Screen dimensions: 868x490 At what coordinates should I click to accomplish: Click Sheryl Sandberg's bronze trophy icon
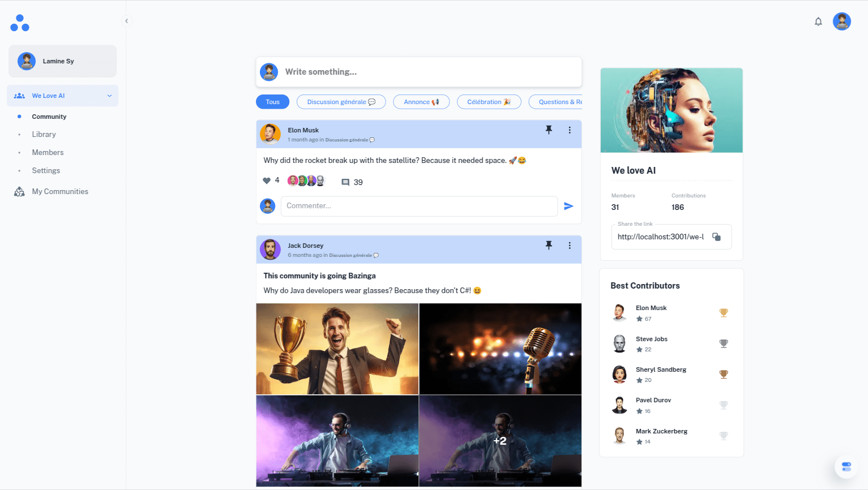[724, 374]
